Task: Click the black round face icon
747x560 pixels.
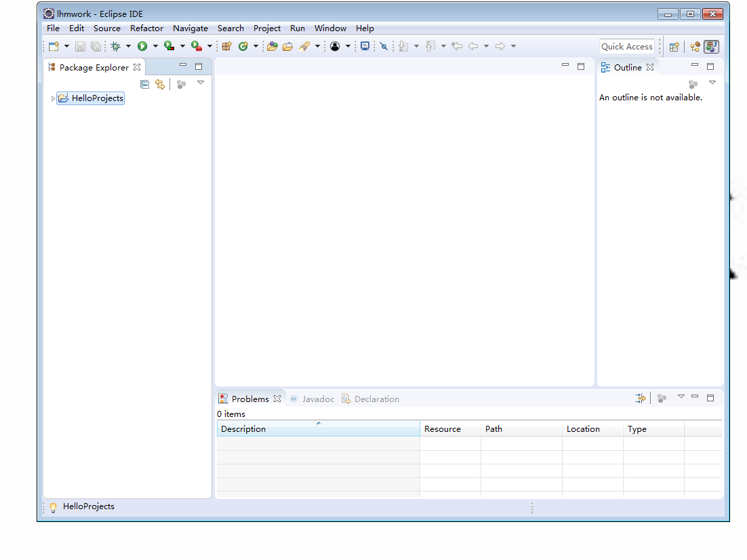Action: (335, 46)
